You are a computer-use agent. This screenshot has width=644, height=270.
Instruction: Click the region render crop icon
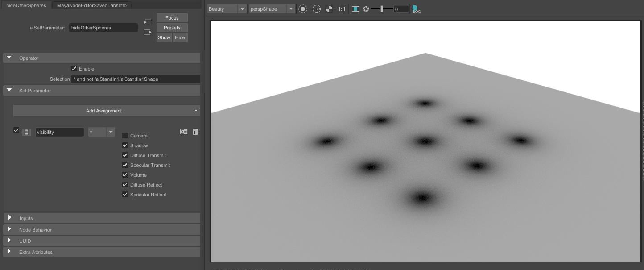355,8
